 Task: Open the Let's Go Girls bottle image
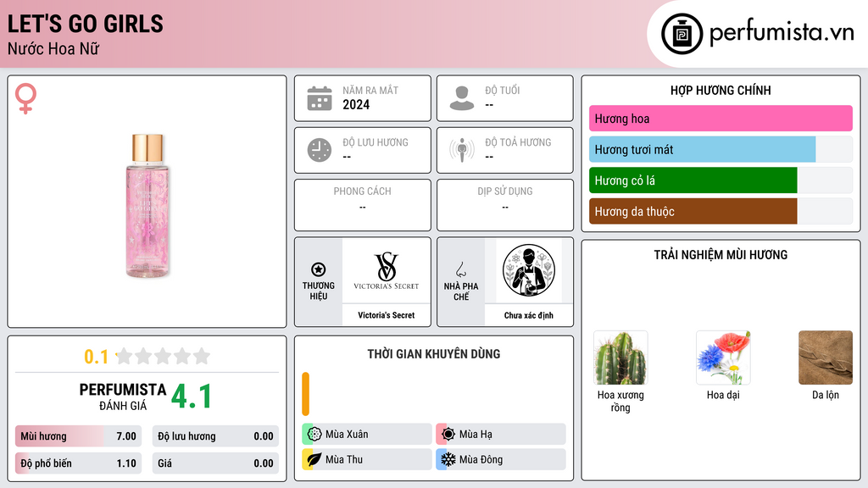click(x=147, y=205)
